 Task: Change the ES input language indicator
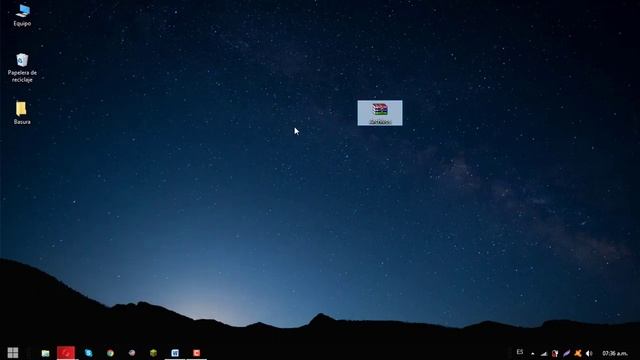pos(520,352)
